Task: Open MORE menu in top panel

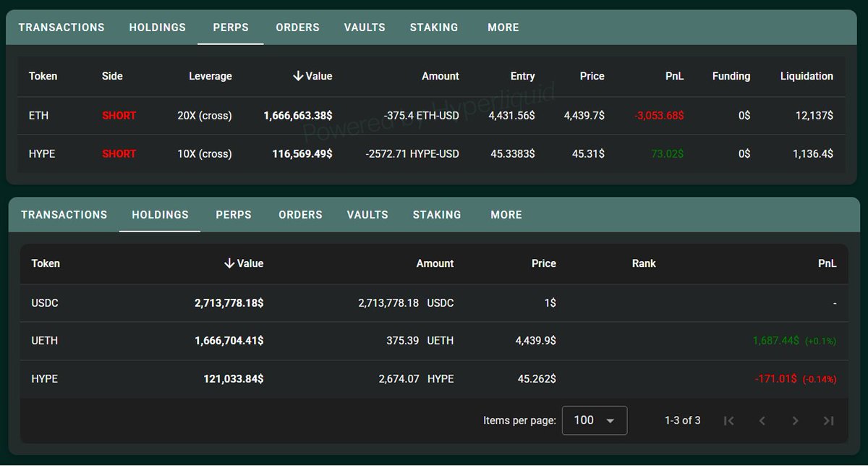Action: (x=503, y=27)
